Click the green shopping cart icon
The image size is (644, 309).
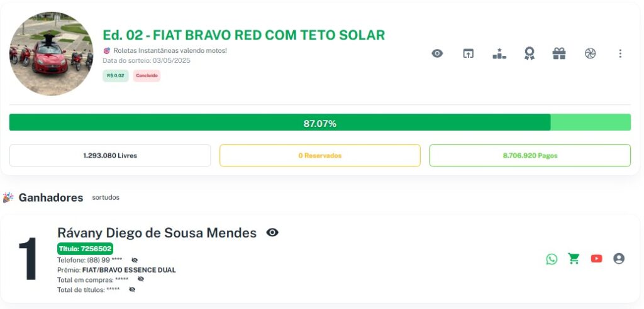click(574, 259)
